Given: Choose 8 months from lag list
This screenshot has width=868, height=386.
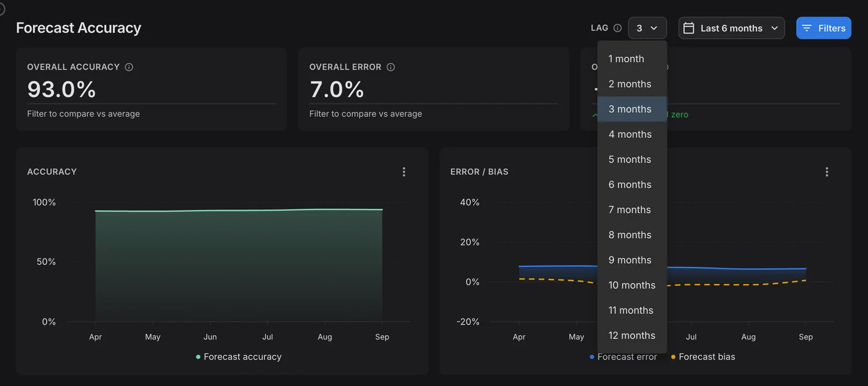Looking at the screenshot, I should click(632, 235).
